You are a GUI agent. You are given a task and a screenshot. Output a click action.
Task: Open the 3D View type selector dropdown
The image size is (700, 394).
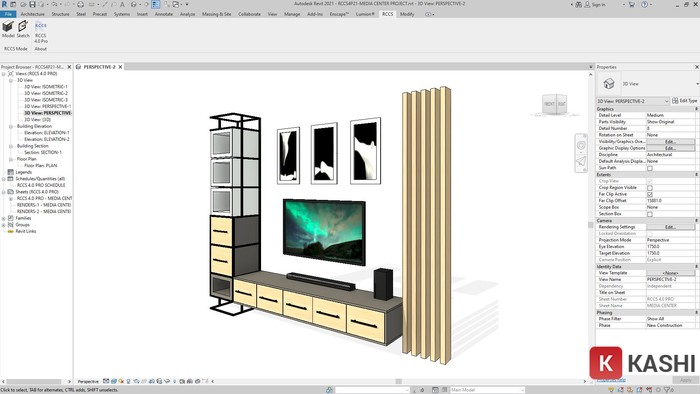tap(697, 83)
